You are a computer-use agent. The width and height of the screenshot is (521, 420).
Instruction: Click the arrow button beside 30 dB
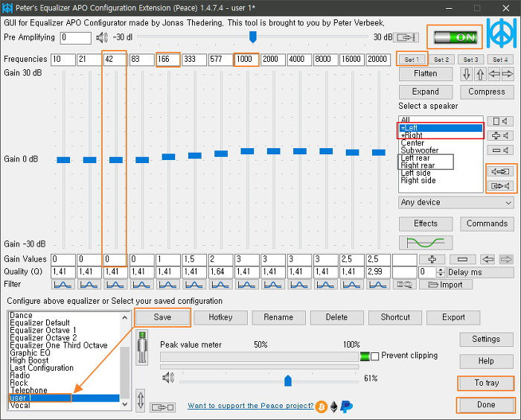[406, 37]
